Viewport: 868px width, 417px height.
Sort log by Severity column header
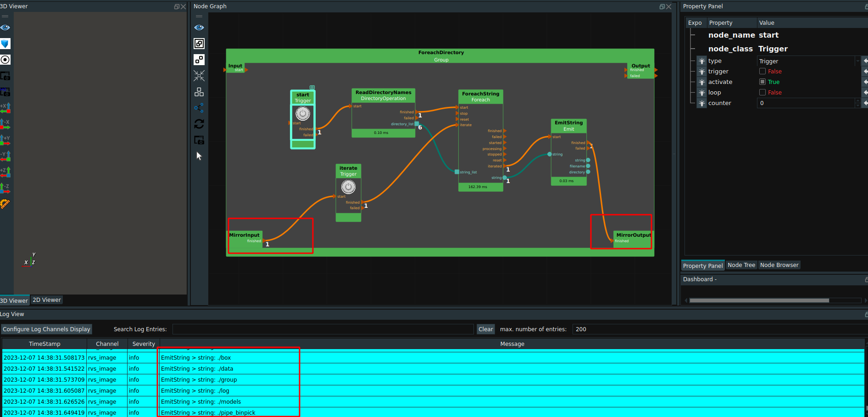click(144, 344)
